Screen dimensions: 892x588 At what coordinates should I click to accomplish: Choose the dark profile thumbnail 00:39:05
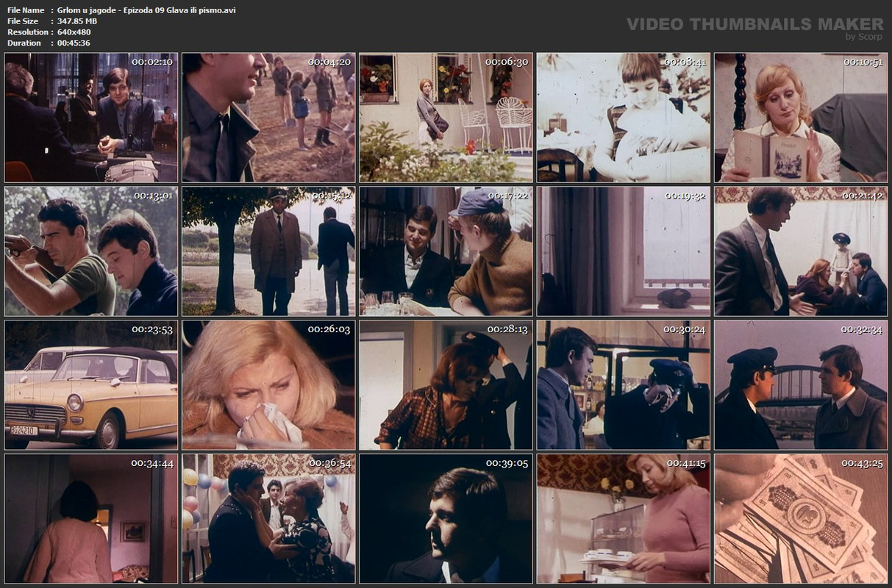pos(446,519)
